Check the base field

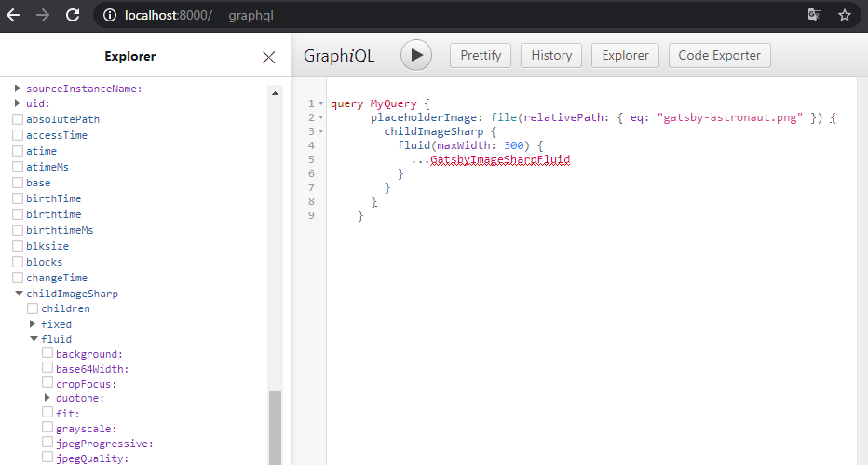(x=18, y=182)
